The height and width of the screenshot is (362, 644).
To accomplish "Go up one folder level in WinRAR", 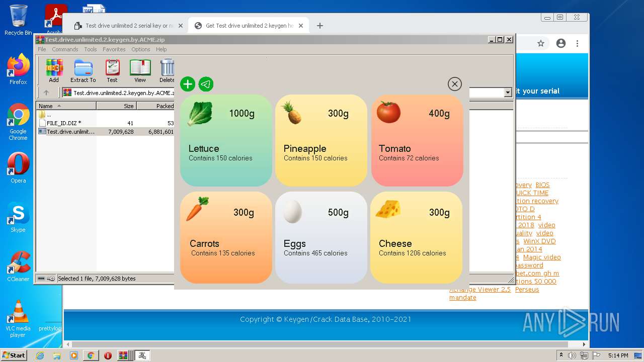I will click(46, 93).
